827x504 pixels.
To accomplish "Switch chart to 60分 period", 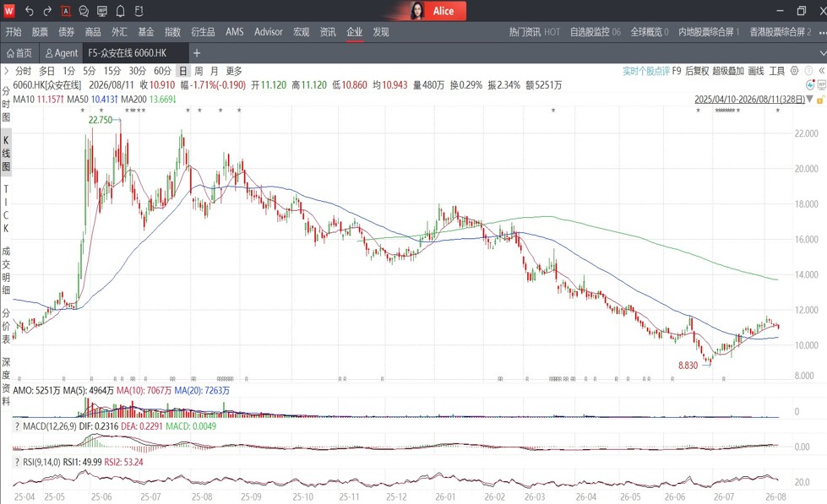I will 162,71.
